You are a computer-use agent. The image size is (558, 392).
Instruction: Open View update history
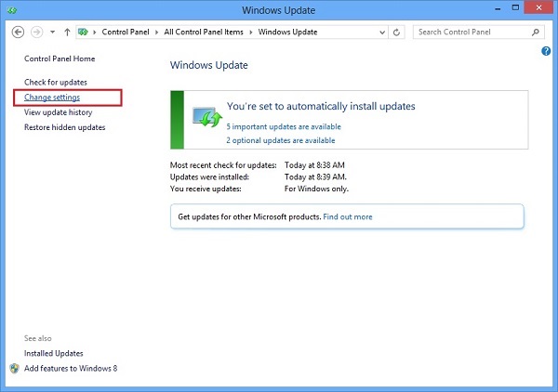point(59,112)
